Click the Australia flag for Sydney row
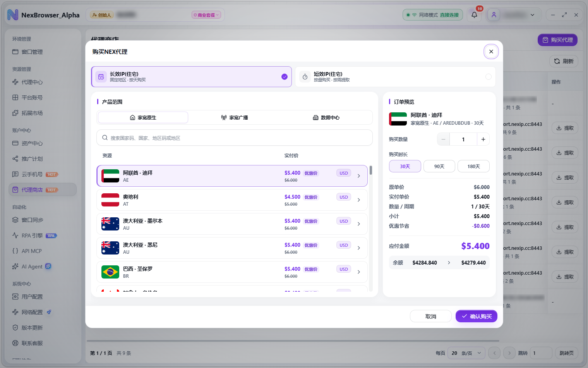Image resolution: width=588 pixels, height=368 pixels. tap(110, 248)
